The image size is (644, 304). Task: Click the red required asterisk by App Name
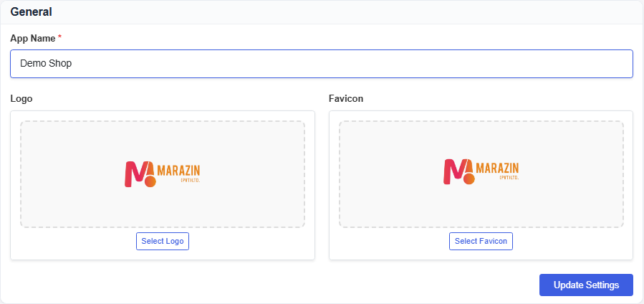pos(59,37)
